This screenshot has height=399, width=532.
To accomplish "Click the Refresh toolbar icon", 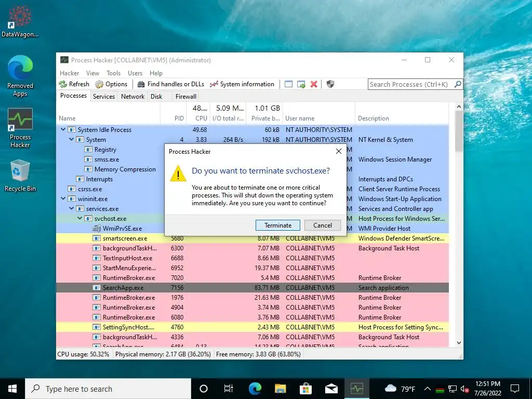I will point(63,84).
